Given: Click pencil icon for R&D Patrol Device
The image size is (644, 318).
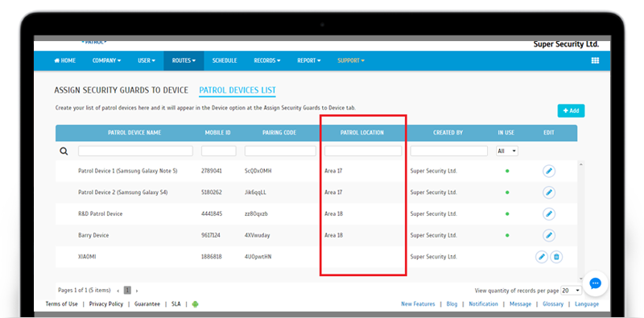Looking at the screenshot, I should click(x=549, y=213).
